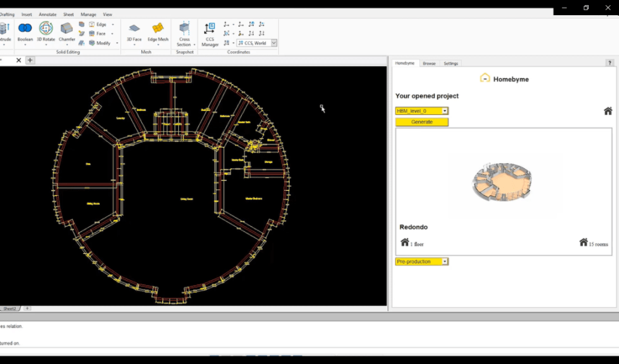Viewport: 619px width, 364px height.
Task: Expand the CCS, World coordinates combo box
Action: [x=275, y=43]
